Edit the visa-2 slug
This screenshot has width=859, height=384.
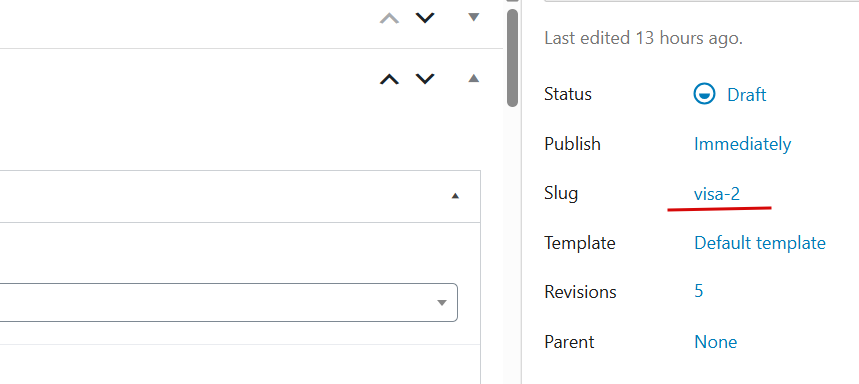(x=717, y=194)
